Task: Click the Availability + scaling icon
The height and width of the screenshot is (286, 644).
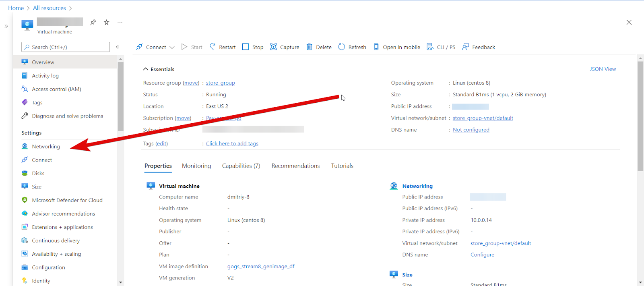Action: pyautogui.click(x=25, y=254)
